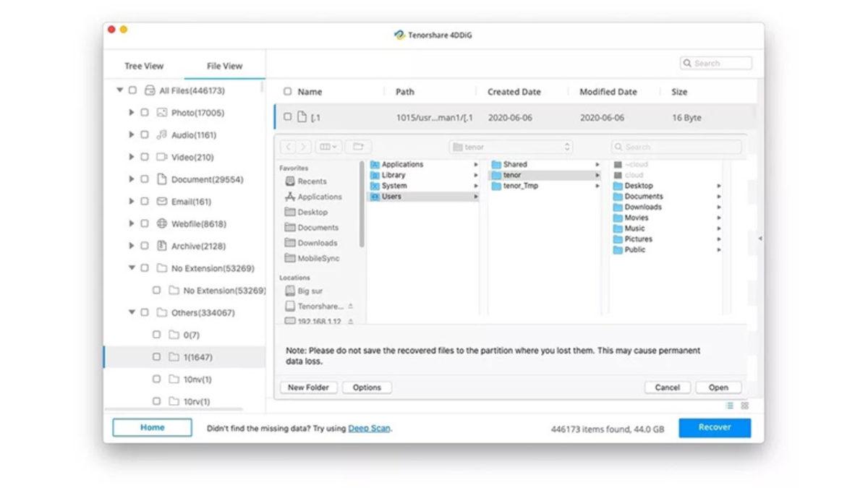The height and width of the screenshot is (488, 868).
Task: Click the Webfile globe icon
Action: point(163,223)
